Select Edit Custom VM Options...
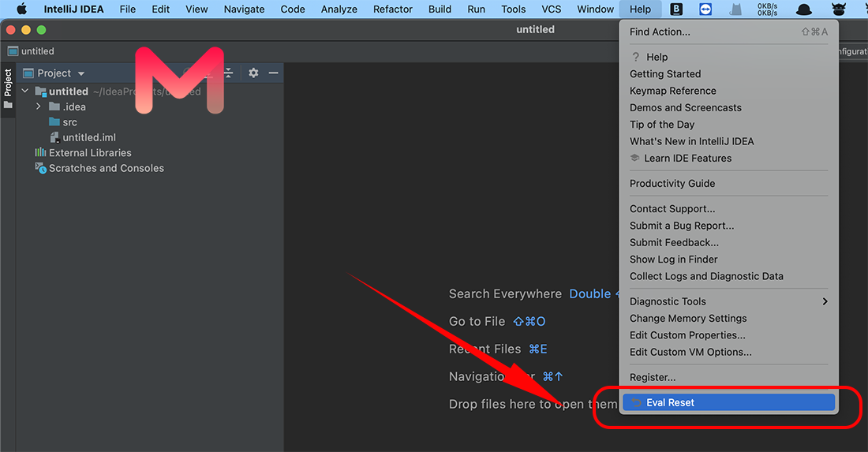The image size is (868, 452). point(728,352)
